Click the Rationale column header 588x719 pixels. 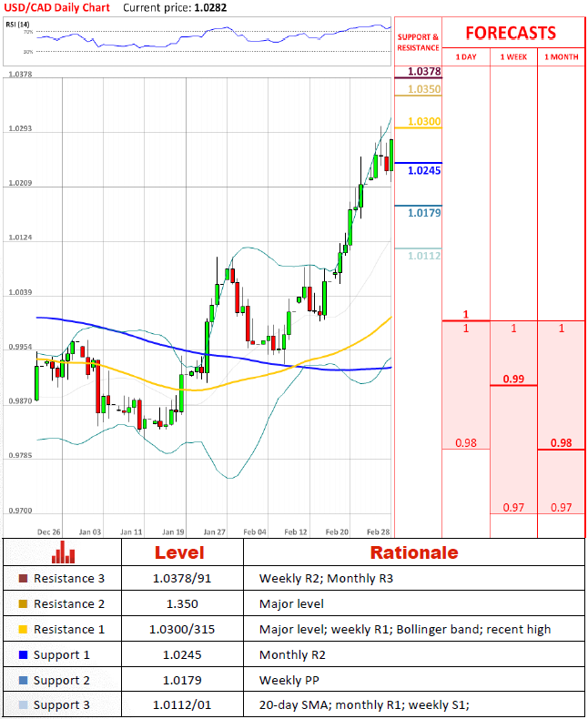(413, 552)
